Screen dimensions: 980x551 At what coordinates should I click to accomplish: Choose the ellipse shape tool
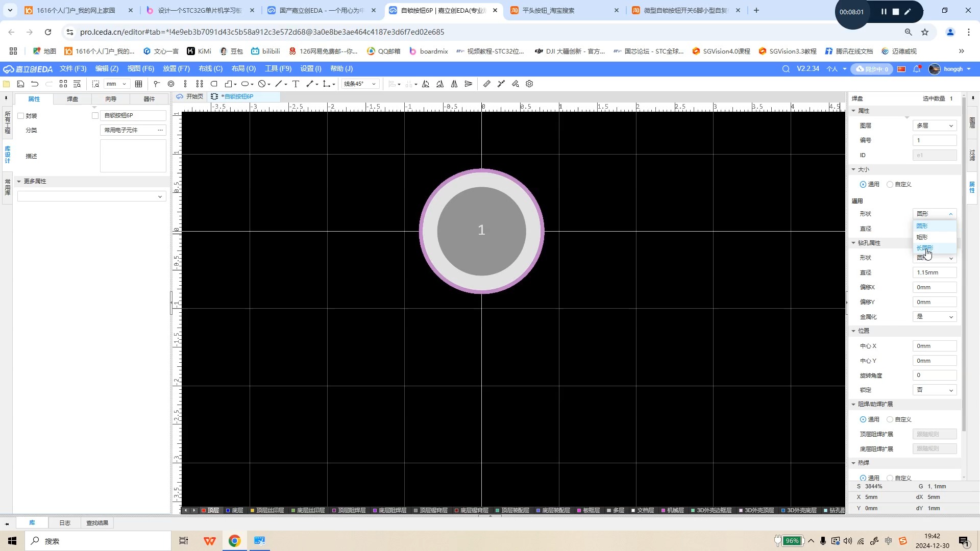(245, 84)
